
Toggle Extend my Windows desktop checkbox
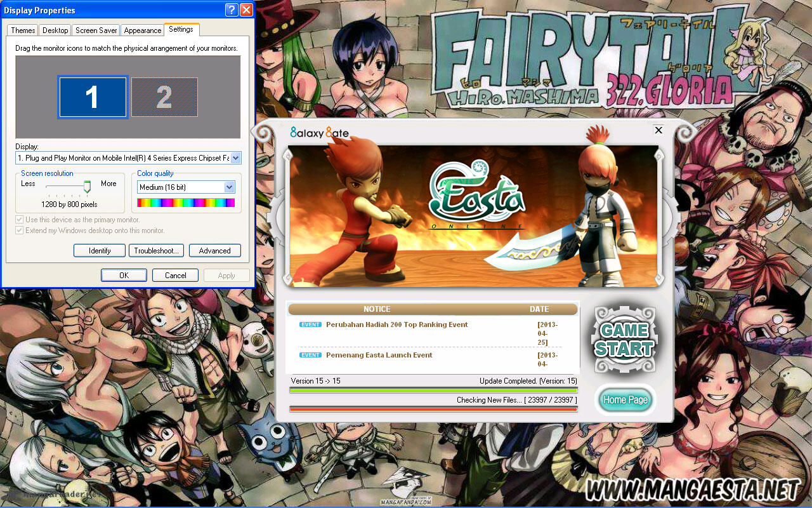coord(20,231)
